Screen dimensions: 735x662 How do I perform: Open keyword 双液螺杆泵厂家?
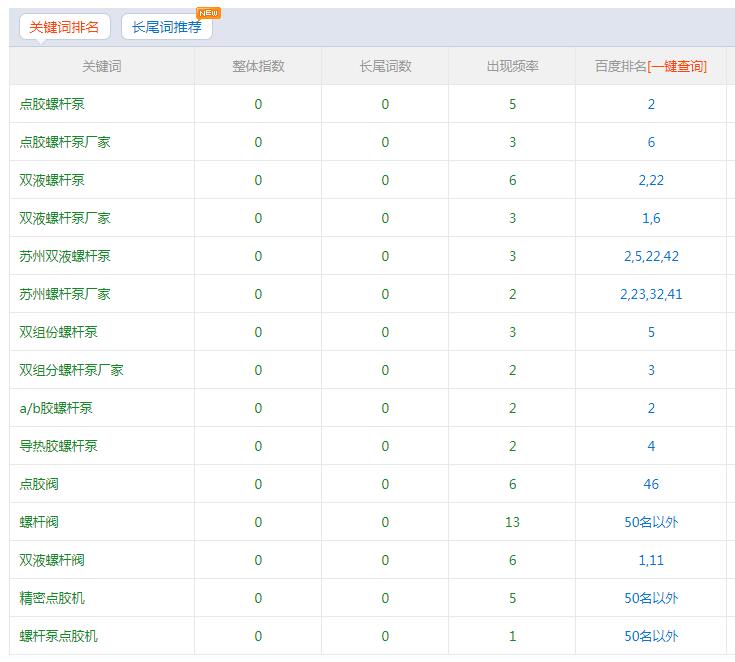point(65,218)
